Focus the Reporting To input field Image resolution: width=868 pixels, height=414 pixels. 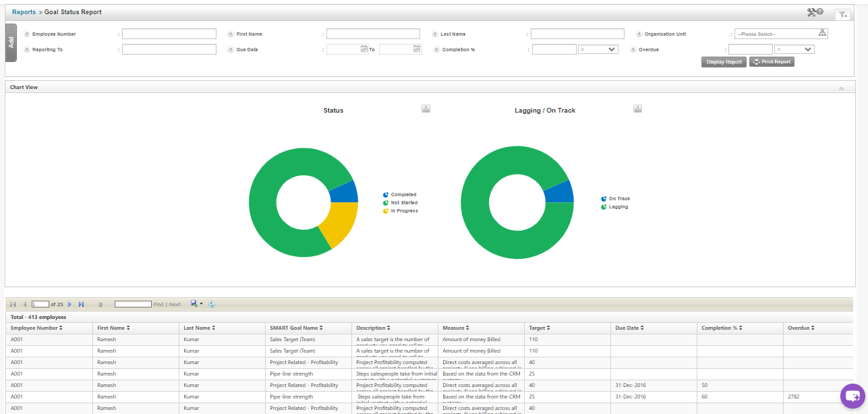[x=169, y=49]
